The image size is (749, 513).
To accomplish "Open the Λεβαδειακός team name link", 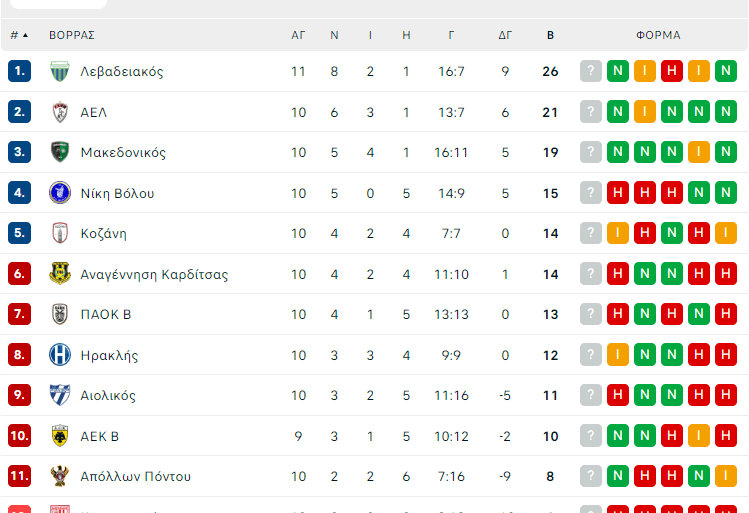I will pos(122,72).
